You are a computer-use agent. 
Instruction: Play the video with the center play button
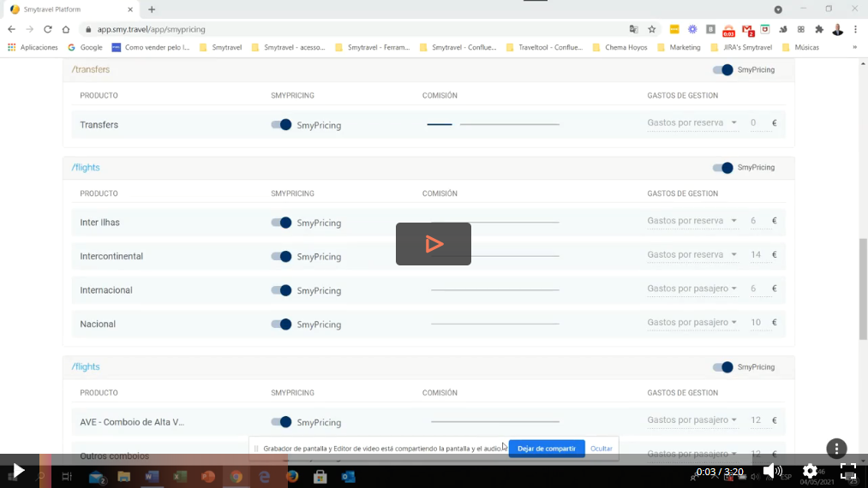(x=434, y=244)
